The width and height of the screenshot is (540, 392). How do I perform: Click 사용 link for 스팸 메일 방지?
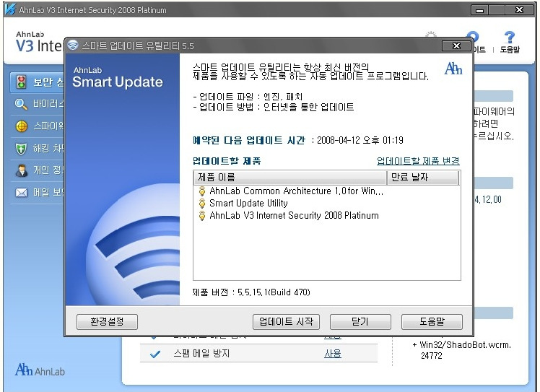pos(333,354)
